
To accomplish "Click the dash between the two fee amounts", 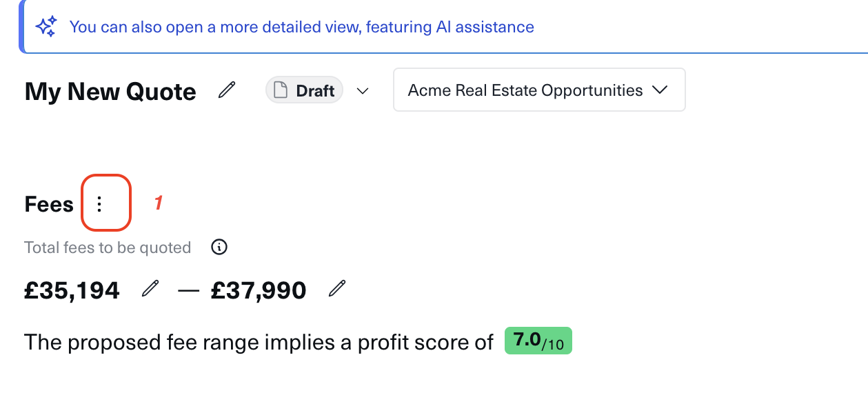I will pyautogui.click(x=188, y=290).
